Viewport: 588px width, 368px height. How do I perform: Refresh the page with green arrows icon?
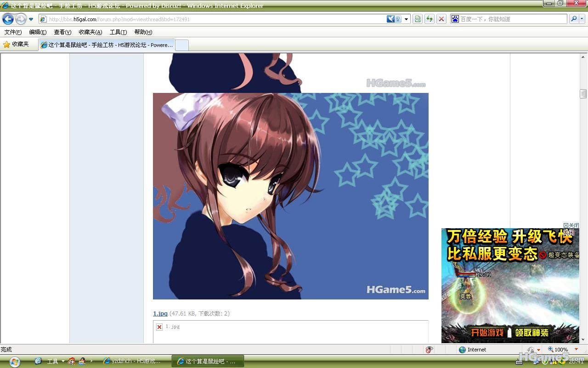pos(430,19)
